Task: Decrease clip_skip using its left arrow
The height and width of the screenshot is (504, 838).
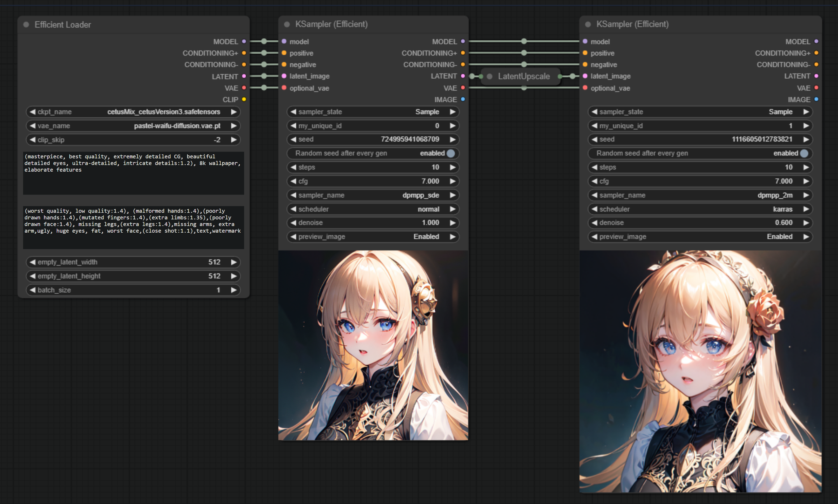Action: pyautogui.click(x=33, y=140)
